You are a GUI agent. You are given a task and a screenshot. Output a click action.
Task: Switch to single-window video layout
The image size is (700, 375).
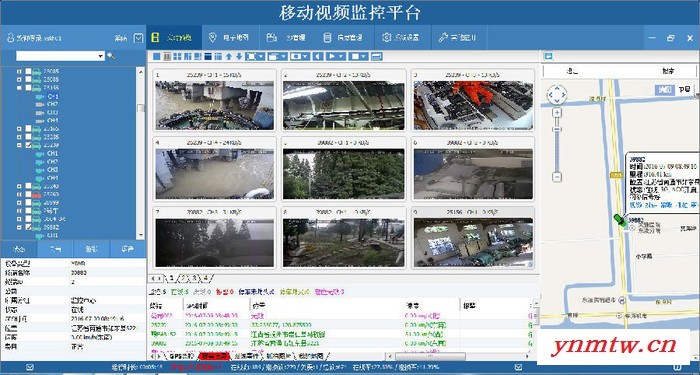click(157, 56)
